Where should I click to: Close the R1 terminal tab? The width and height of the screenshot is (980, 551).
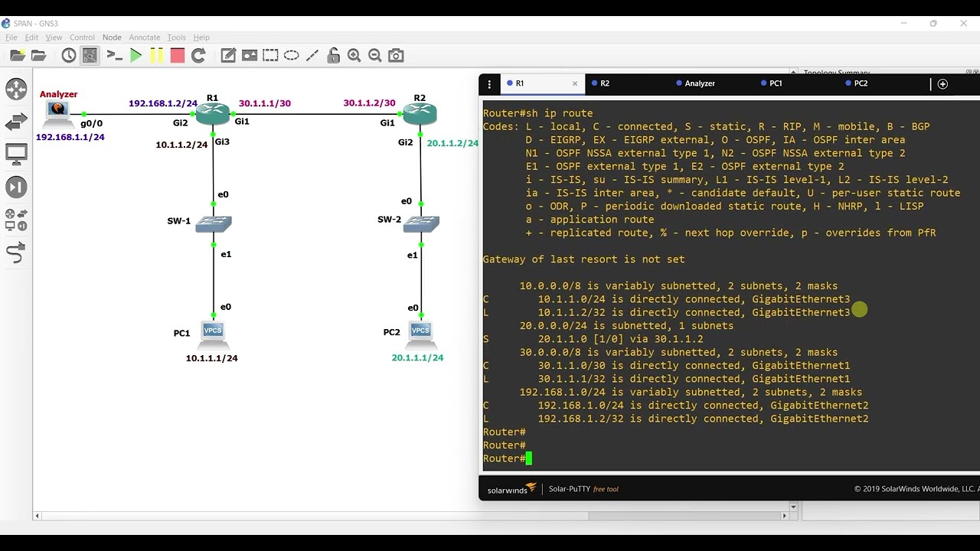(x=575, y=83)
